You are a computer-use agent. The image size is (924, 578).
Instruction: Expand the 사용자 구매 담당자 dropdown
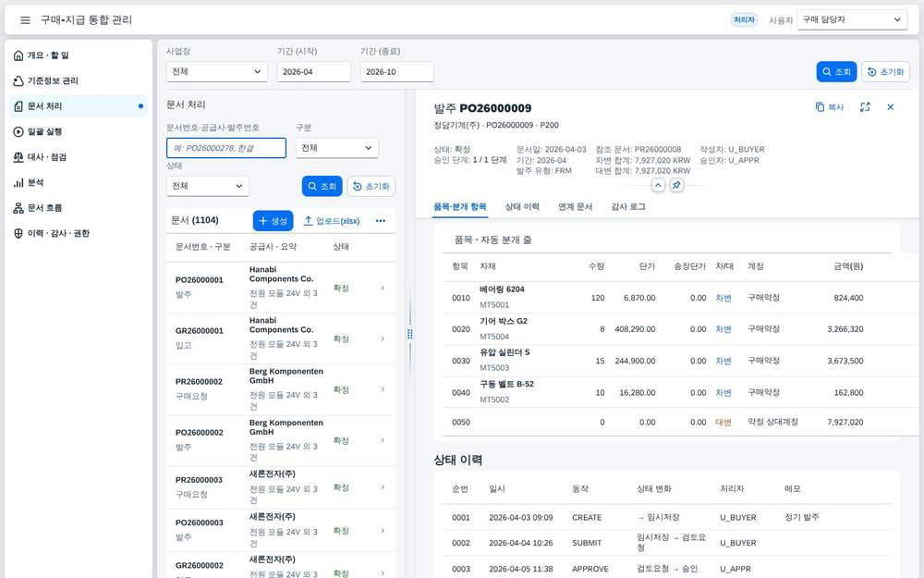852,19
